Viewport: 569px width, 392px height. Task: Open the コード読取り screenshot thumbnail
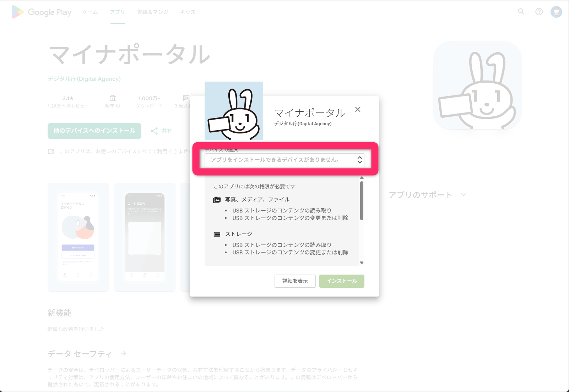[145, 237]
